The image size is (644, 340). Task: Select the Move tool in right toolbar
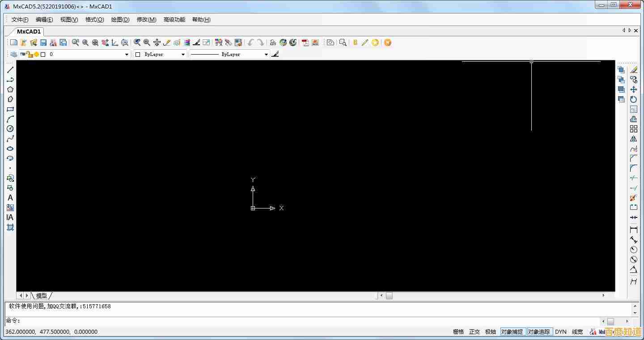pyautogui.click(x=633, y=89)
